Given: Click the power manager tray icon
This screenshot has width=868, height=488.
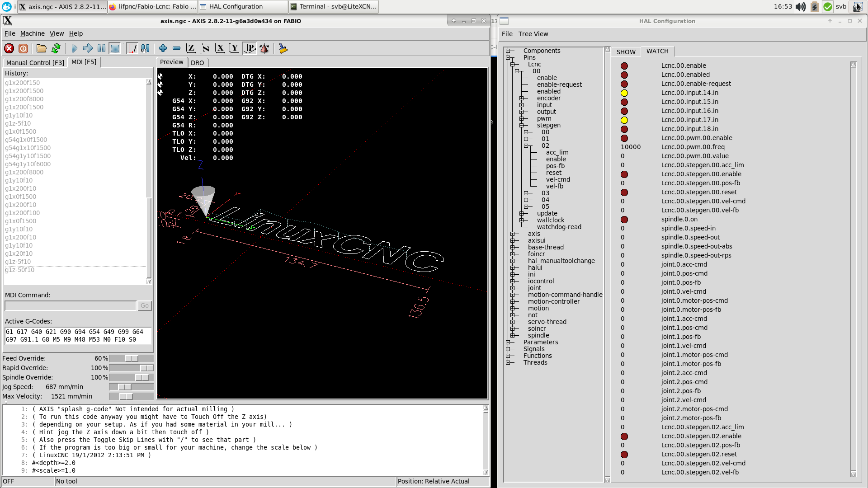Looking at the screenshot, I should pyautogui.click(x=814, y=7).
